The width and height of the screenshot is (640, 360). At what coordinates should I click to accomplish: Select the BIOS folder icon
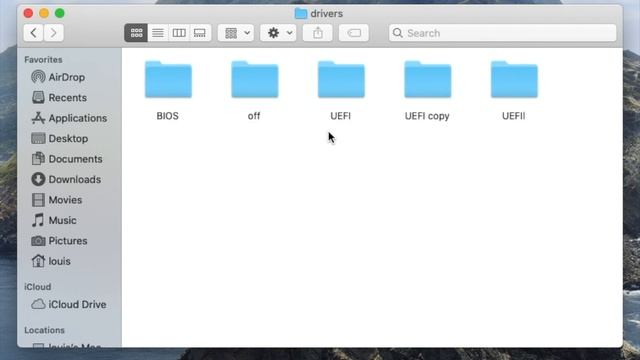coord(168,80)
